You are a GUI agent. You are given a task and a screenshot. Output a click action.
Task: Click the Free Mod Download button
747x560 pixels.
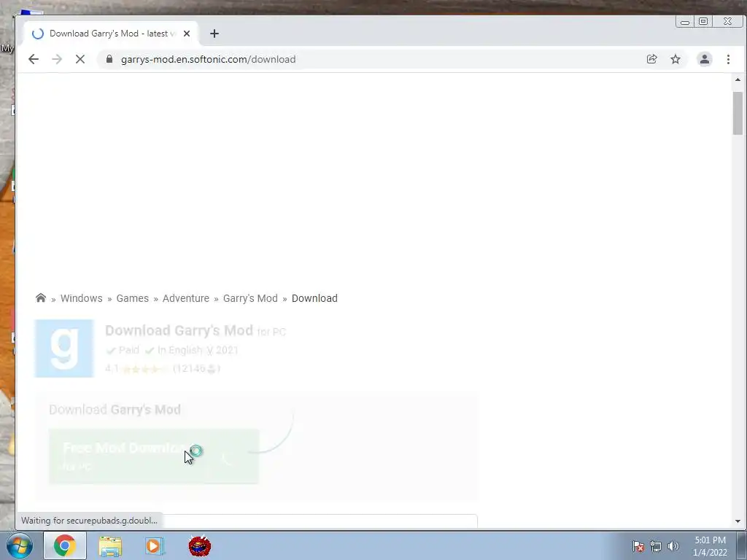(154, 456)
